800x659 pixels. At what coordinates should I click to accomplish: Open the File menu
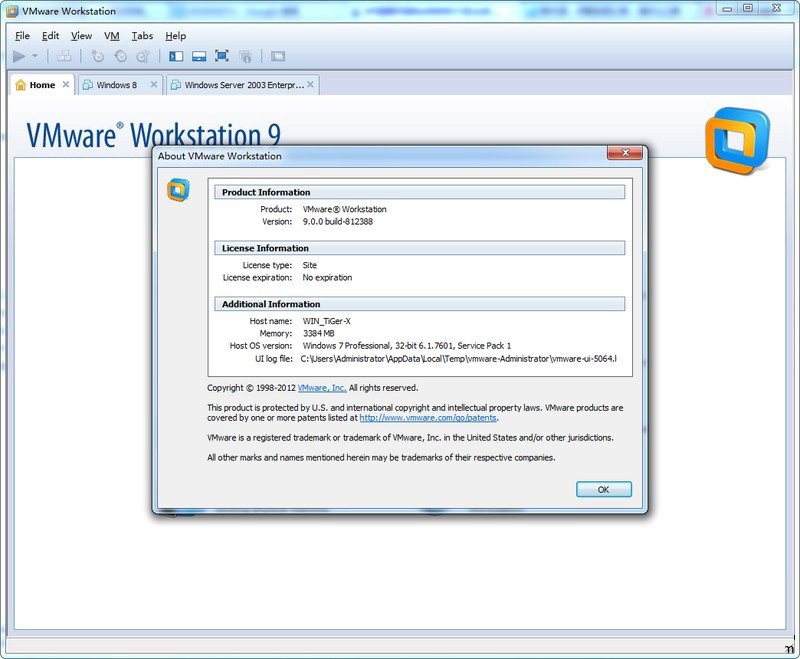[x=22, y=36]
